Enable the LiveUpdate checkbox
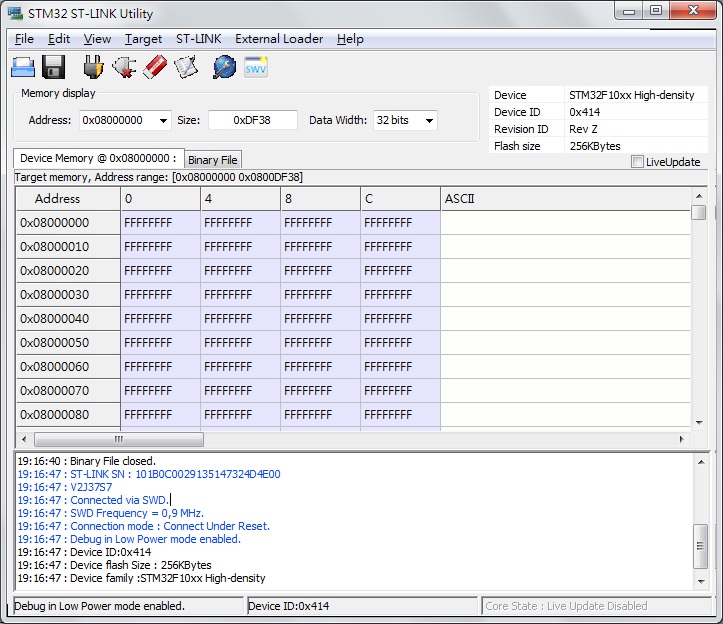723x624 pixels. tap(637, 162)
